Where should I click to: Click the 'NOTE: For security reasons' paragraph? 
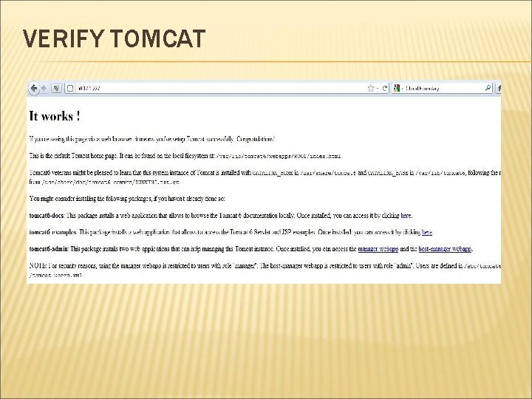[x=265, y=270]
